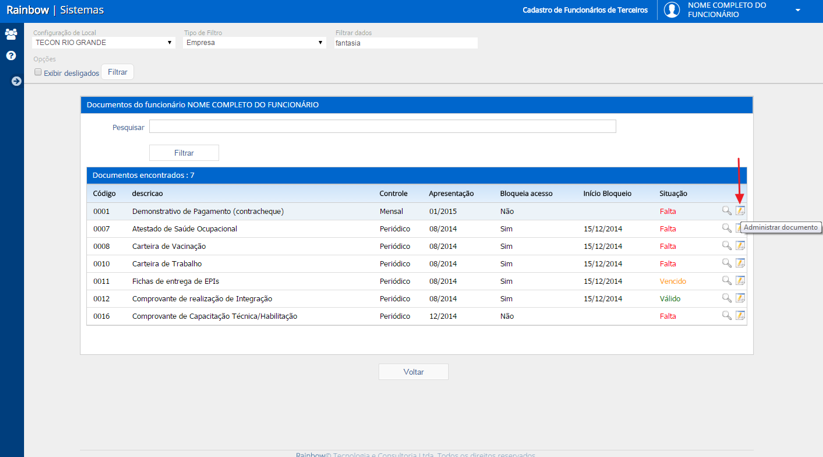Administer document 0001 Demonstrativo de Pagamento

[740, 211]
